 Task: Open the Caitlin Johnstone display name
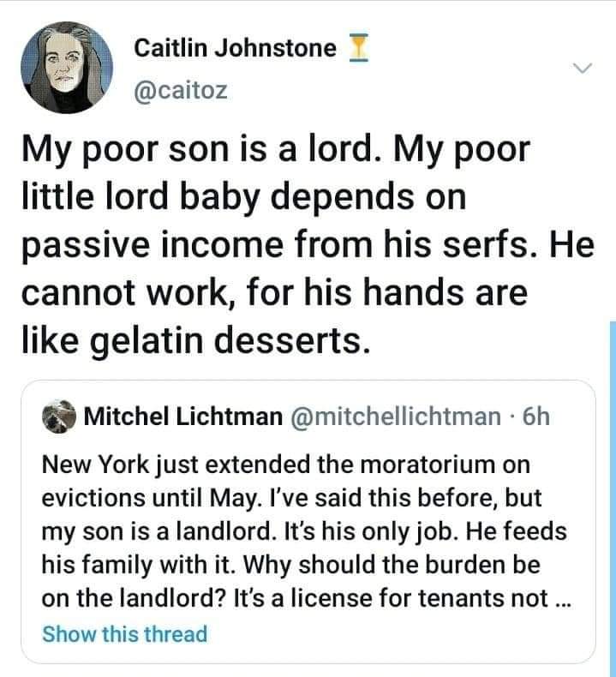click(x=235, y=50)
